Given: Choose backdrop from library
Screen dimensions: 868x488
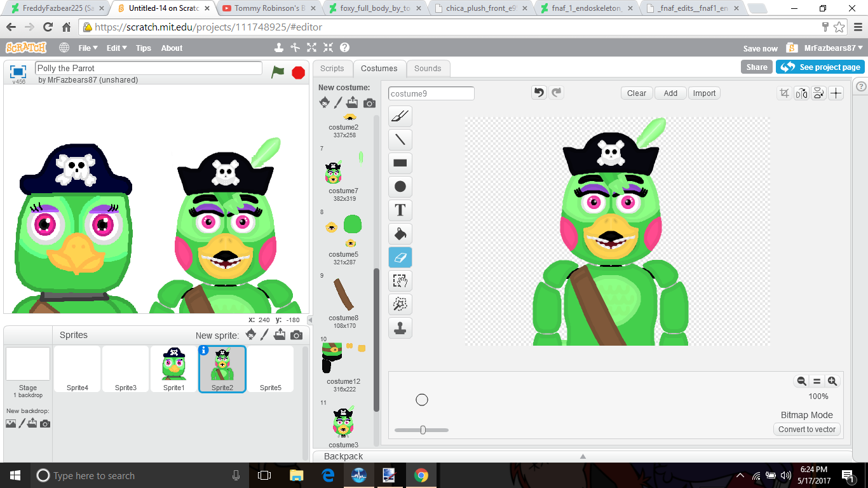Looking at the screenshot, I should click(x=11, y=423).
